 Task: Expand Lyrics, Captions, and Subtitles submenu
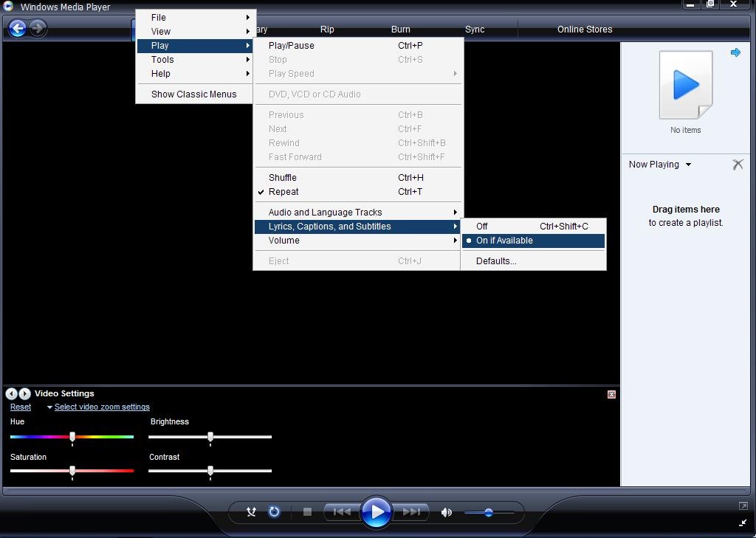click(x=358, y=226)
